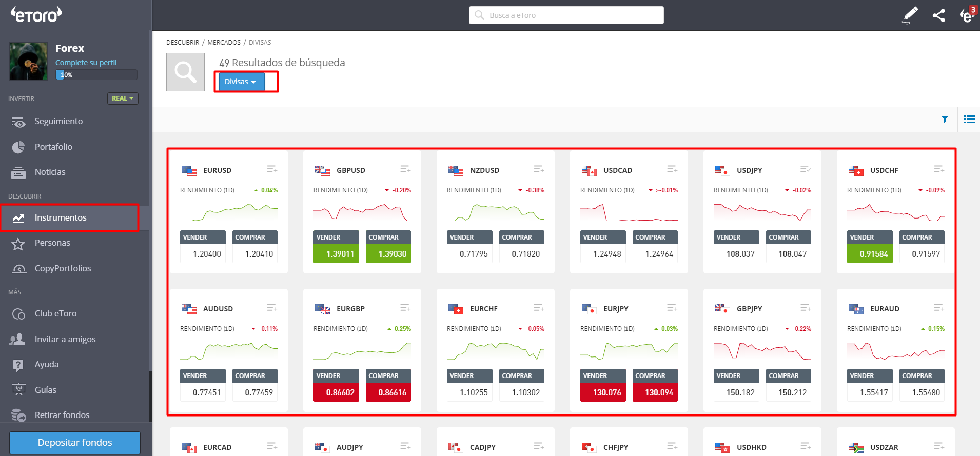Screen dimensions: 980x456
Task: Click Depositar fondos button
Action: click(x=75, y=442)
